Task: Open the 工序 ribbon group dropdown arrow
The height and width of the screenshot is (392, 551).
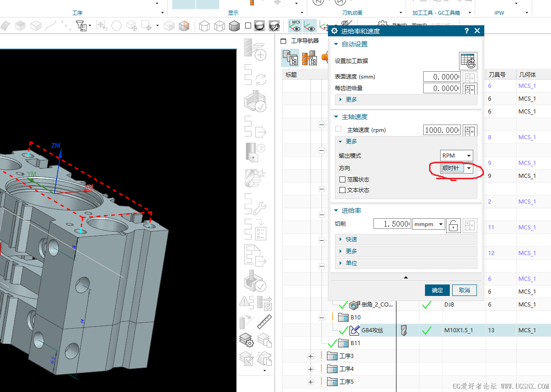Action: 162,13
